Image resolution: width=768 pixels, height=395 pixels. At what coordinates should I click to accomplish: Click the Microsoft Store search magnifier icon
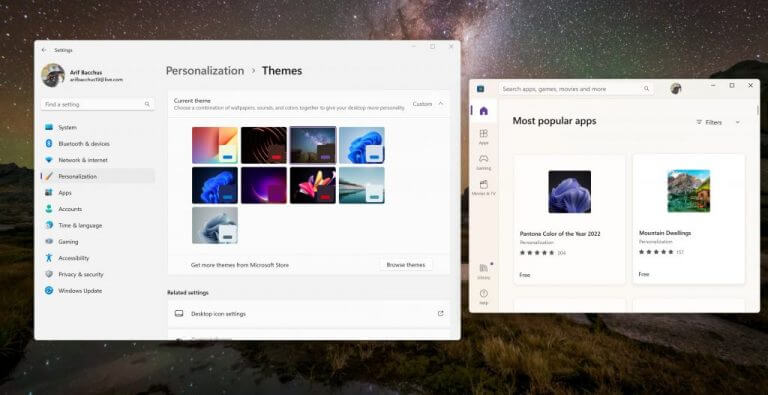click(647, 89)
